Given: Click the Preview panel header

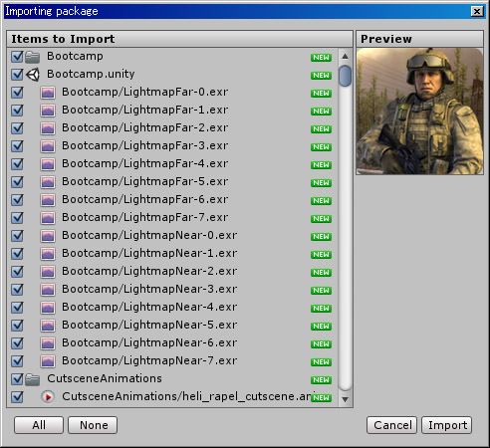Looking at the screenshot, I should tap(419, 39).
